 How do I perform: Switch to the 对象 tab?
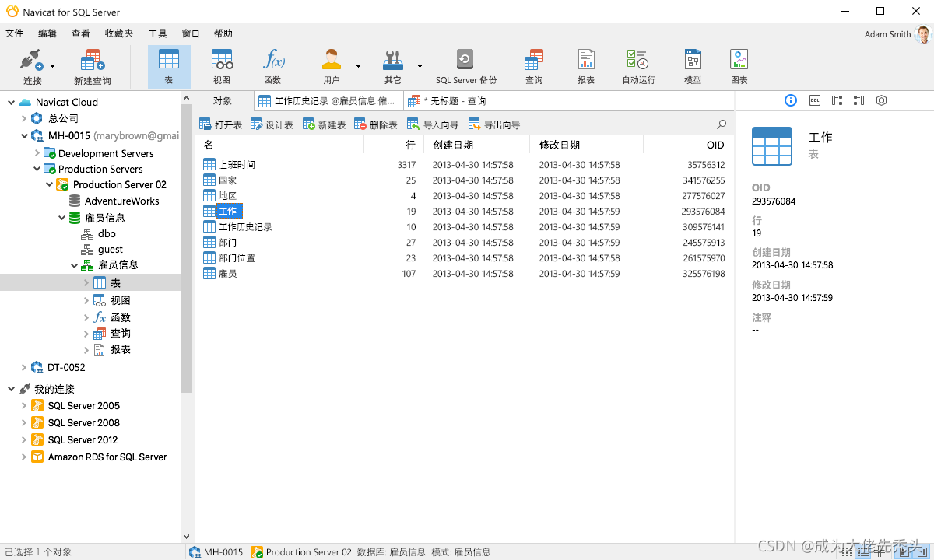[223, 100]
